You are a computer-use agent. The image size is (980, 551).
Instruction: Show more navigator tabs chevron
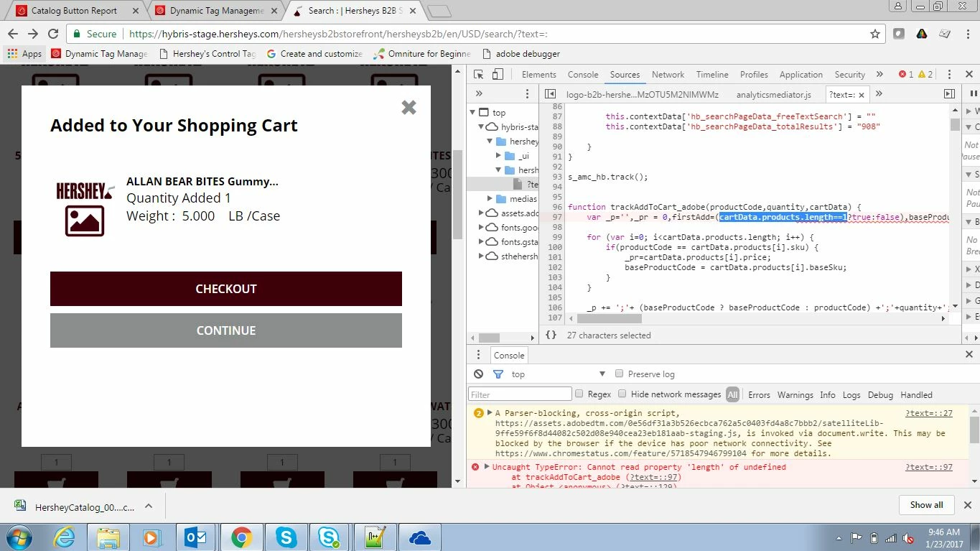point(479,93)
